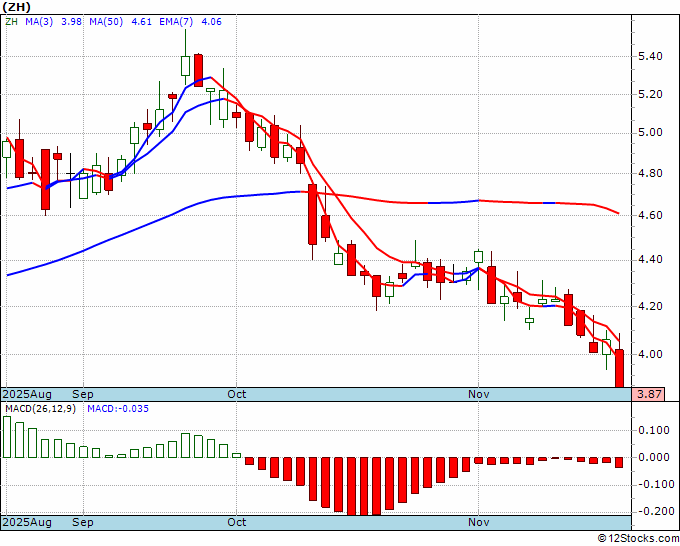Click the 0.100 MACD axis label
The height and width of the screenshot is (546, 680).
point(654,430)
